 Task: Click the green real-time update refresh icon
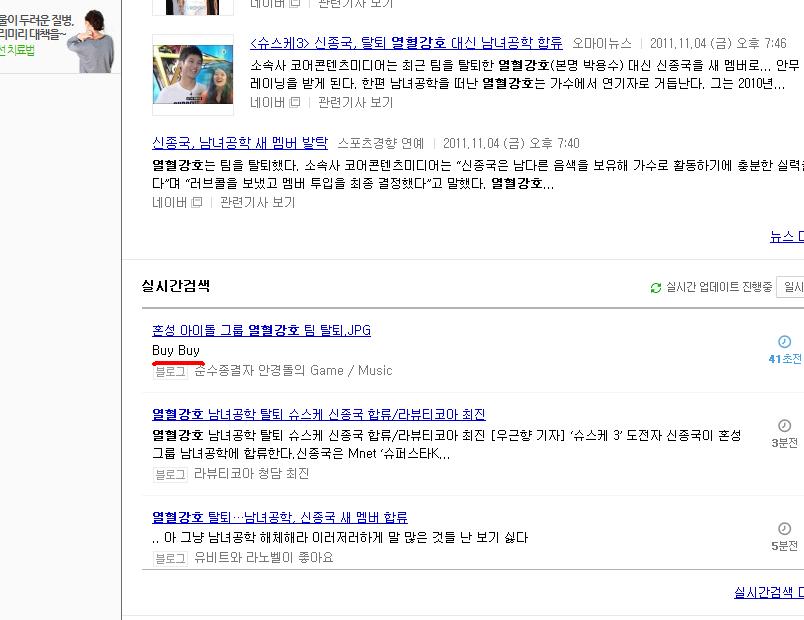pos(656,288)
